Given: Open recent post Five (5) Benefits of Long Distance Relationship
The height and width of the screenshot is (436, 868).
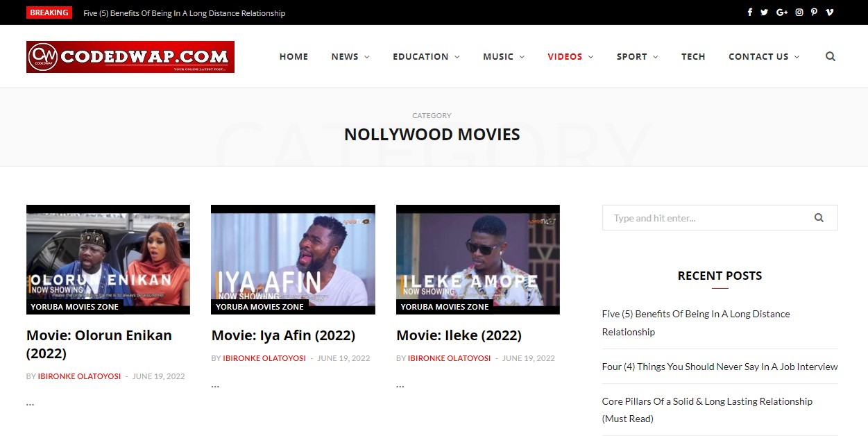Looking at the screenshot, I should coord(696,323).
